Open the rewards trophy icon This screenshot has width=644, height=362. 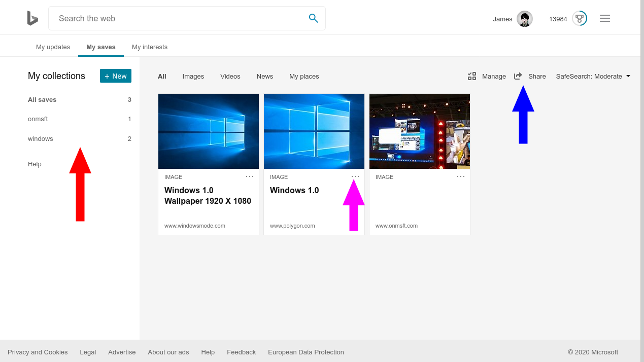[x=579, y=19]
